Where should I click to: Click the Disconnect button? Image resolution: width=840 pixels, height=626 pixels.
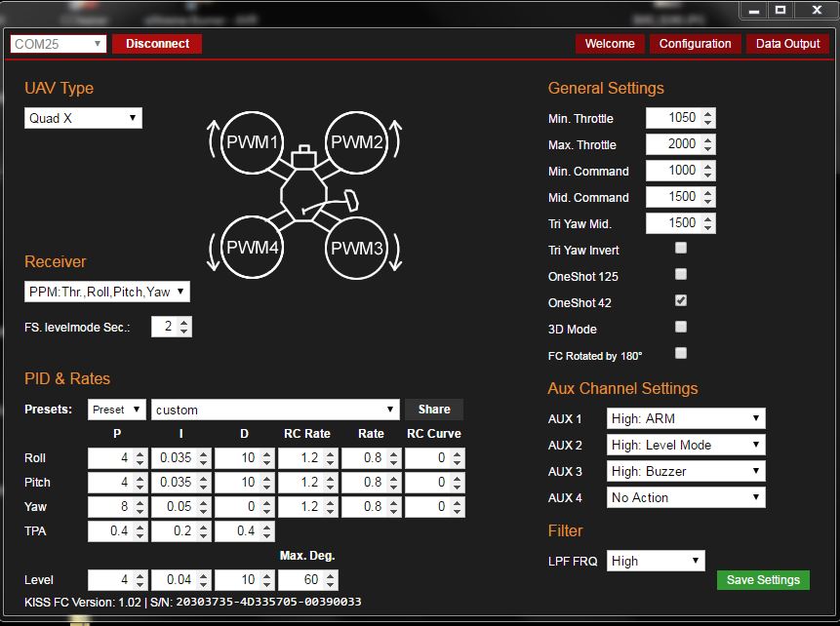click(157, 44)
